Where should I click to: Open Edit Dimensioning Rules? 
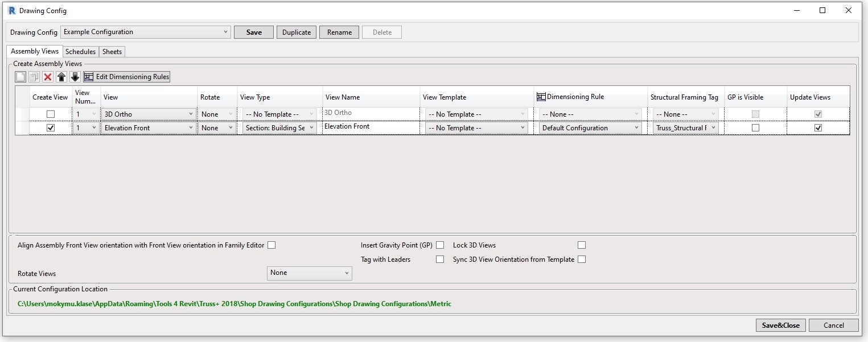127,77
